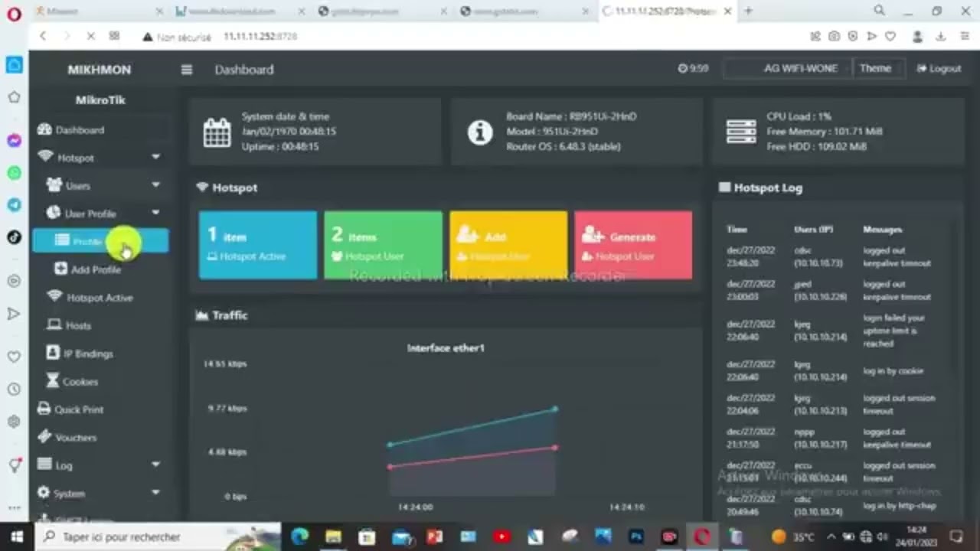
Task: Click the taskbar clock showing 14:24
Action: coord(916,536)
